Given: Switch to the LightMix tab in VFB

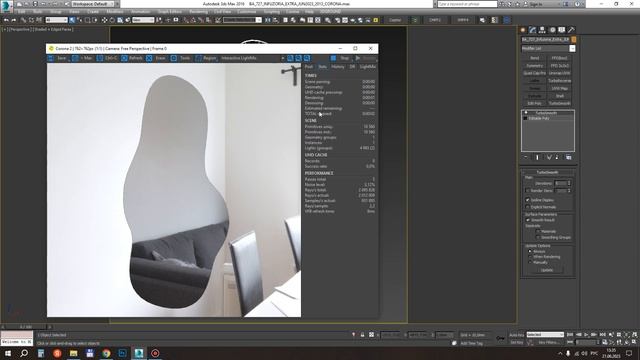Looking at the screenshot, I should [x=368, y=67].
